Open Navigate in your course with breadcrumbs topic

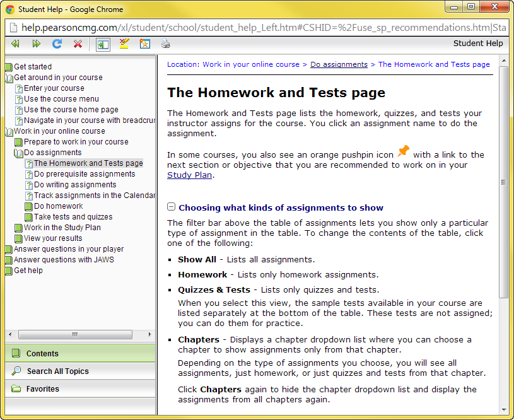click(85, 120)
